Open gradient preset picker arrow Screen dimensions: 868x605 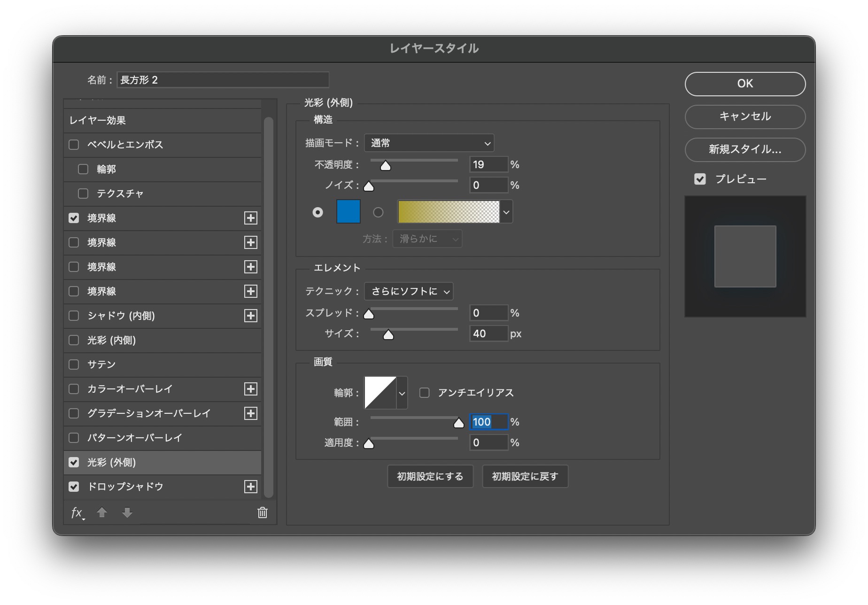[x=506, y=212]
